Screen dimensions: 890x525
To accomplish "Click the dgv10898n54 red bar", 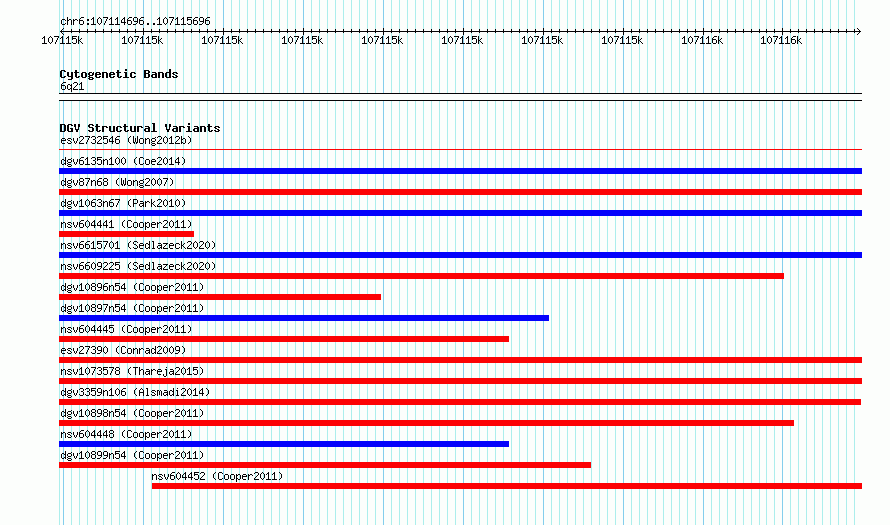I will pyautogui.click(x=426, y=423).
